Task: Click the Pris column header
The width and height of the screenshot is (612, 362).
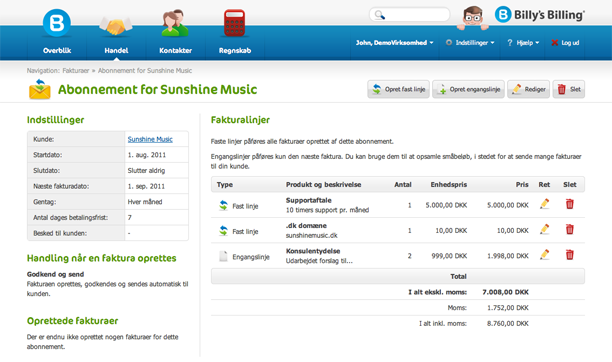Action: click(x=522, y=184)
